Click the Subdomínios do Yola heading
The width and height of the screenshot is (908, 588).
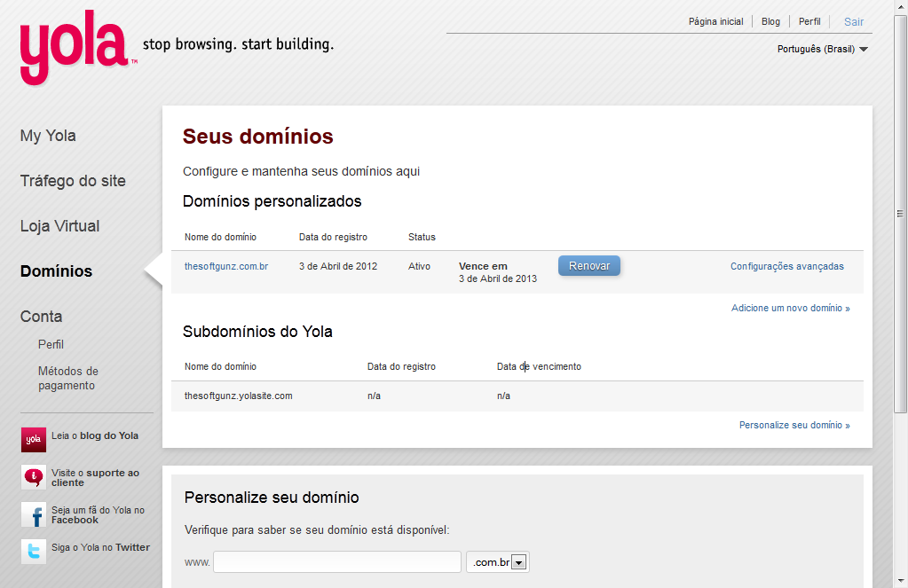pos(257,332)
